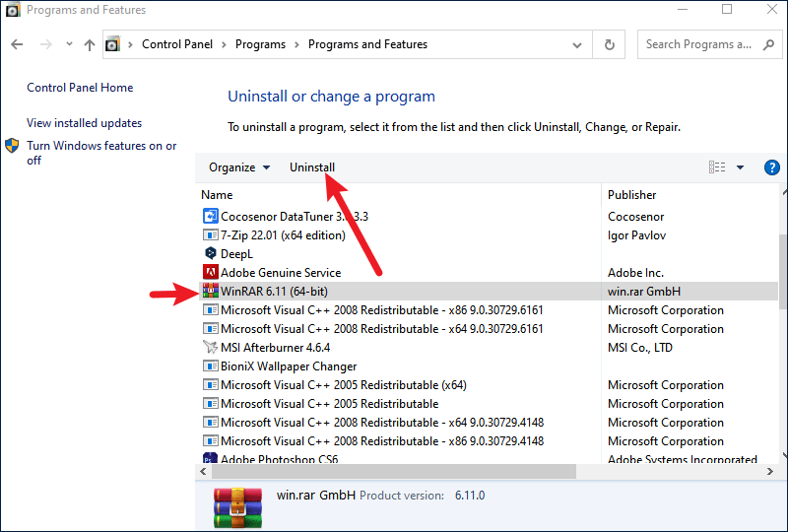Click icon of Visual C++ 2008 x64 9.0.30729.4148

(x=210, y=422)
